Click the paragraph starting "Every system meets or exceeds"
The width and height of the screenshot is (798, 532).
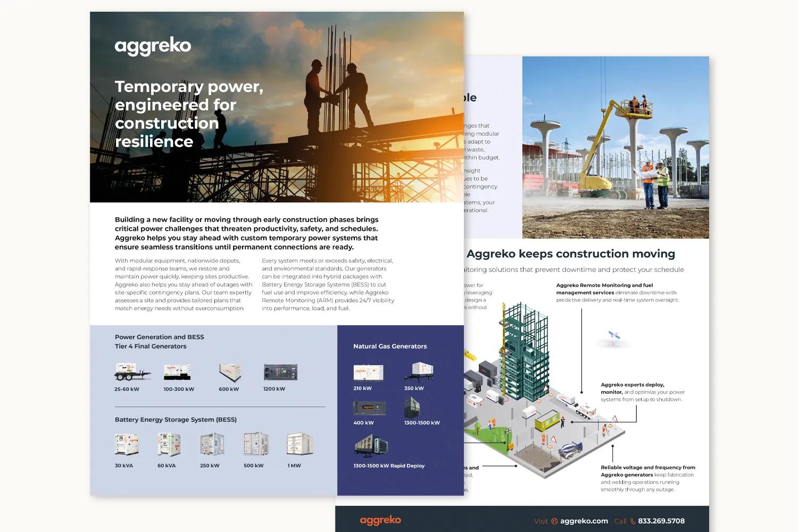[328, 285]
